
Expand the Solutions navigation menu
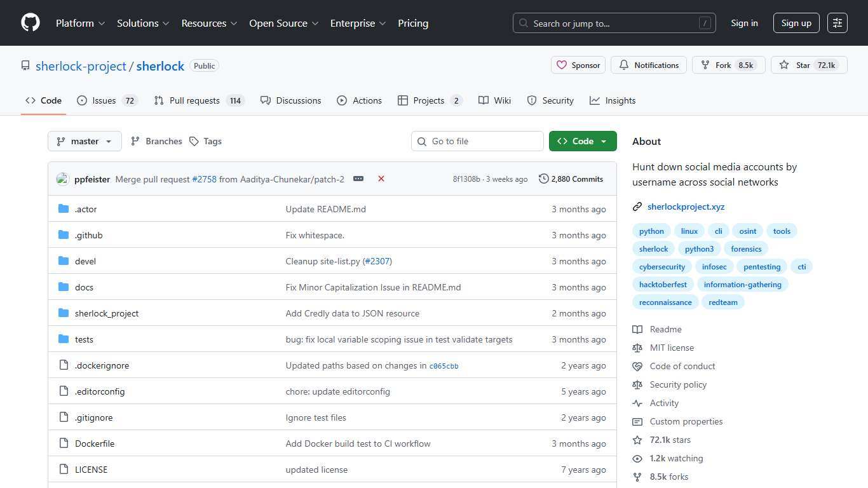point(142,23)
